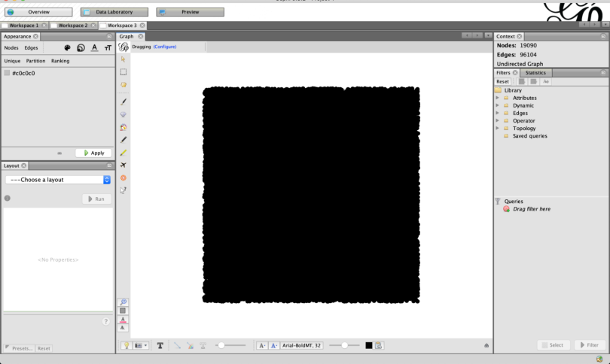Screen dimensions: 610x364
Task: Click the Configure link next to Dragging
Action: 165,47
